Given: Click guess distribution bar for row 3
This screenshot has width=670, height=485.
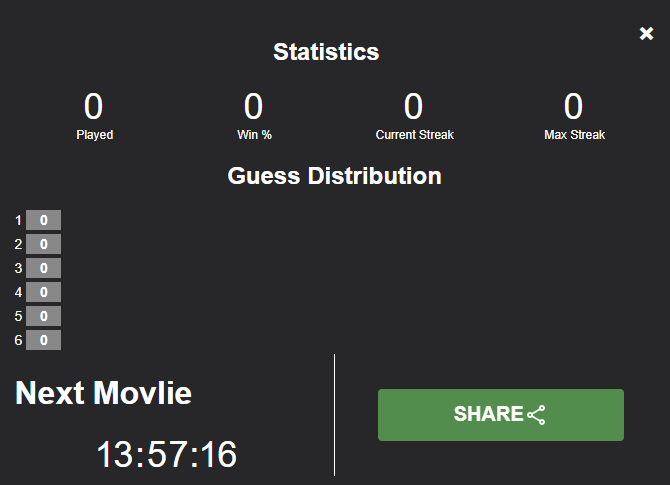Looking at the screenshot, I should (x=43, y=268).
